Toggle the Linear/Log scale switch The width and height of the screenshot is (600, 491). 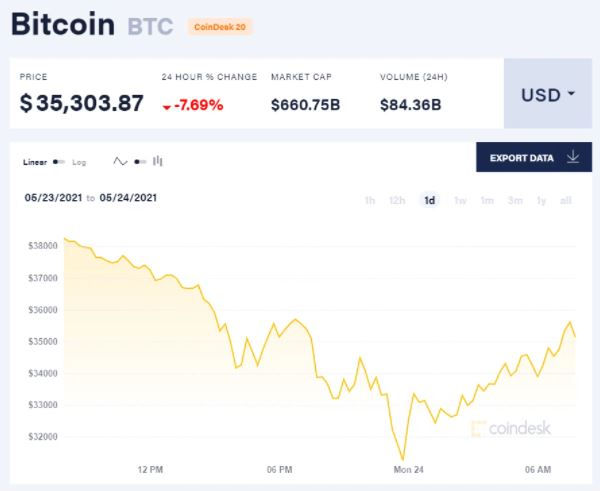click(59, 162)
